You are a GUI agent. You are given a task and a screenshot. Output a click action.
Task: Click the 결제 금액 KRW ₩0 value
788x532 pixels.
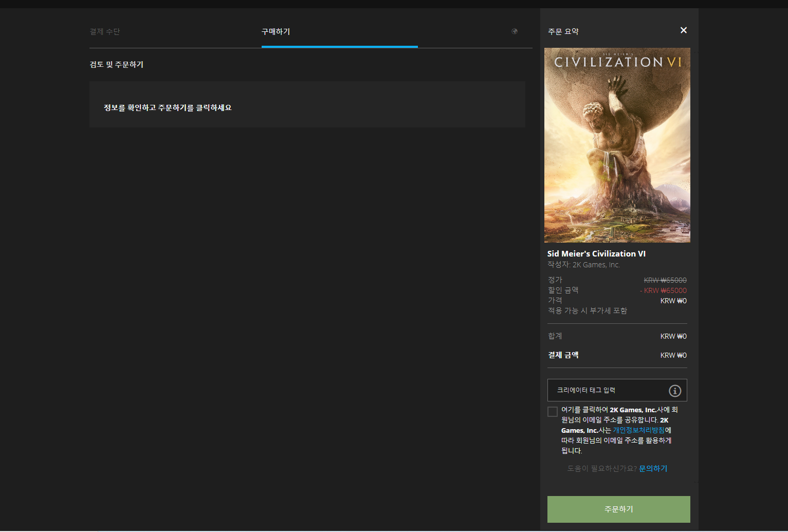[673, 355]
